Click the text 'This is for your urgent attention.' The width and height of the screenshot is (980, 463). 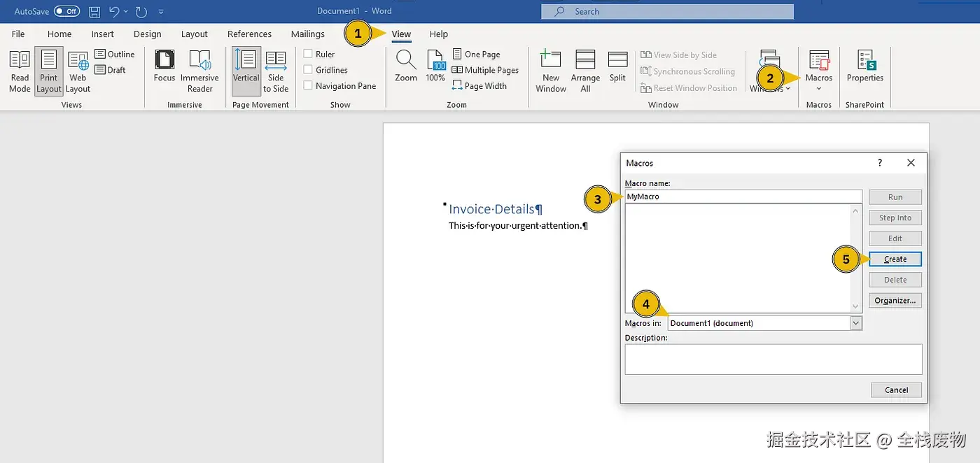click(518, 226)
